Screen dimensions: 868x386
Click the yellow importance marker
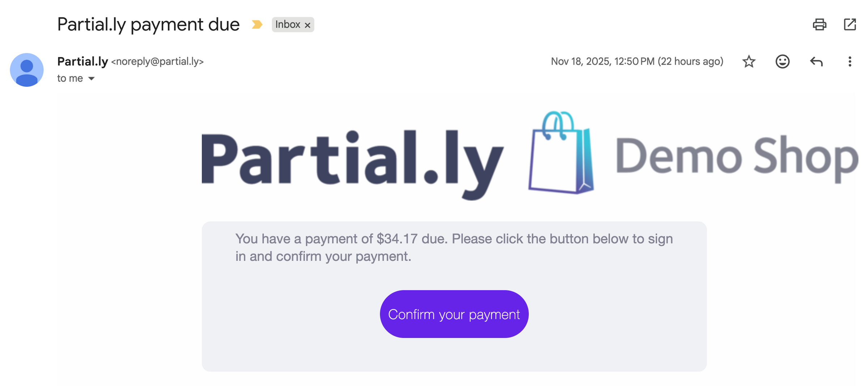(257, 25)
